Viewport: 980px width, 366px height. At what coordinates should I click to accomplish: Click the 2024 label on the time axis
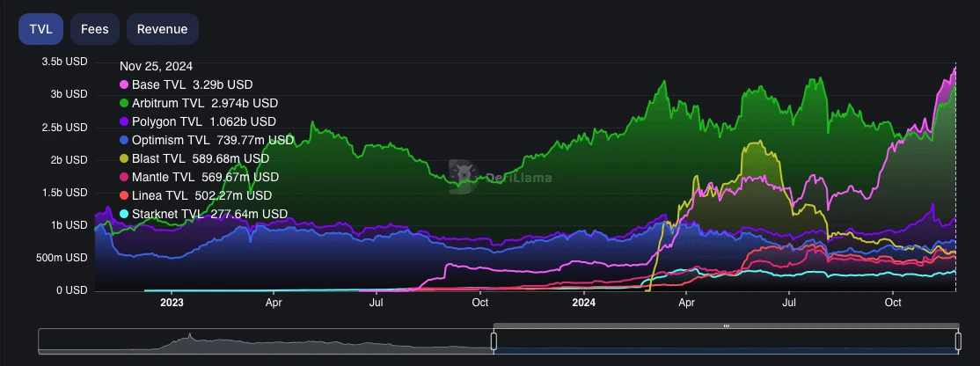[583, 303]
